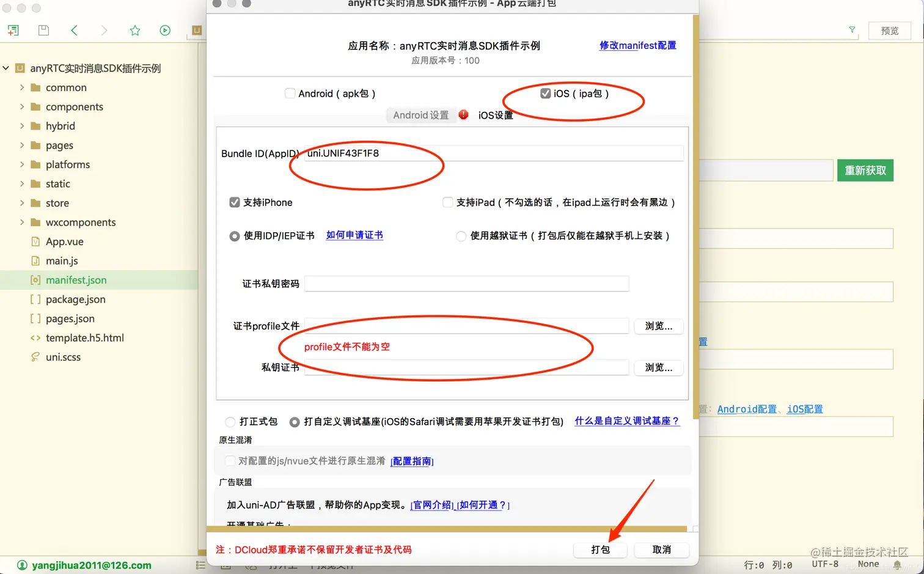
Task: Go forward with the right arrow icon
Action: point(104,30)
